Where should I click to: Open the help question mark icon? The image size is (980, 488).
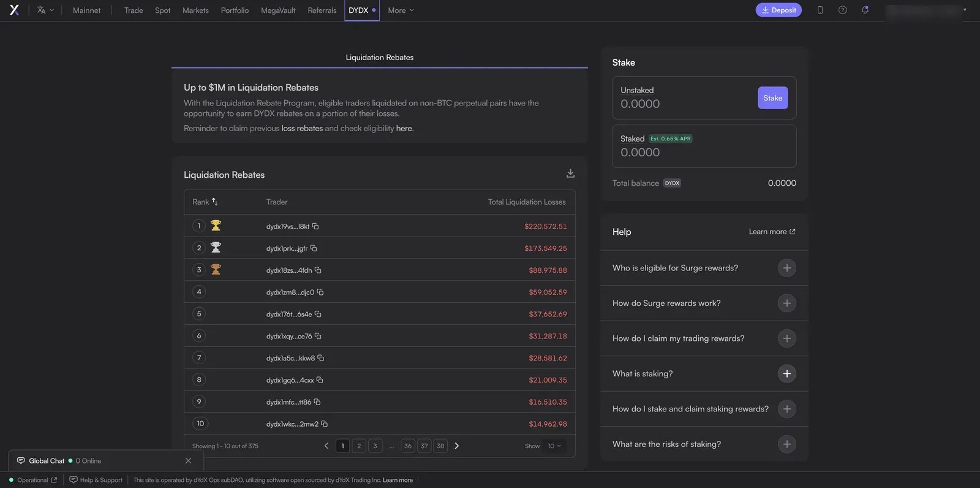pyautogui.click(x=843, y=10)
